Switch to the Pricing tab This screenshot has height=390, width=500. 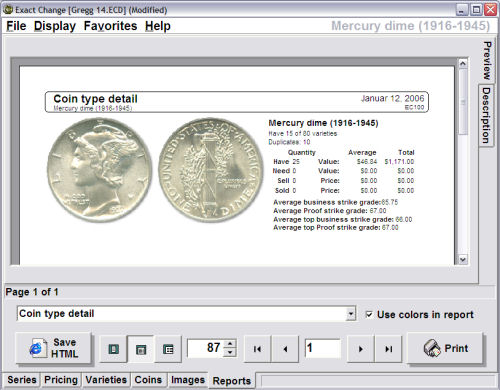click(x=61, y=380)
